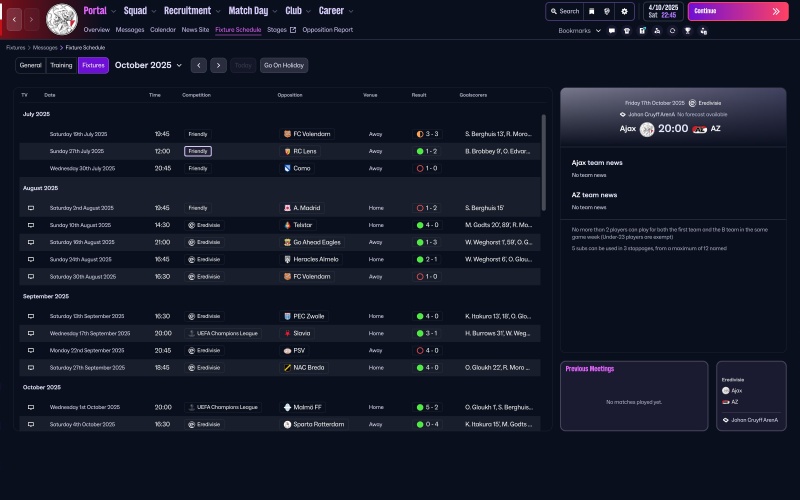The height and width of the screenshot is (500, 800).
Task: Open the bookmark icon next to Search
Action: 592,11
